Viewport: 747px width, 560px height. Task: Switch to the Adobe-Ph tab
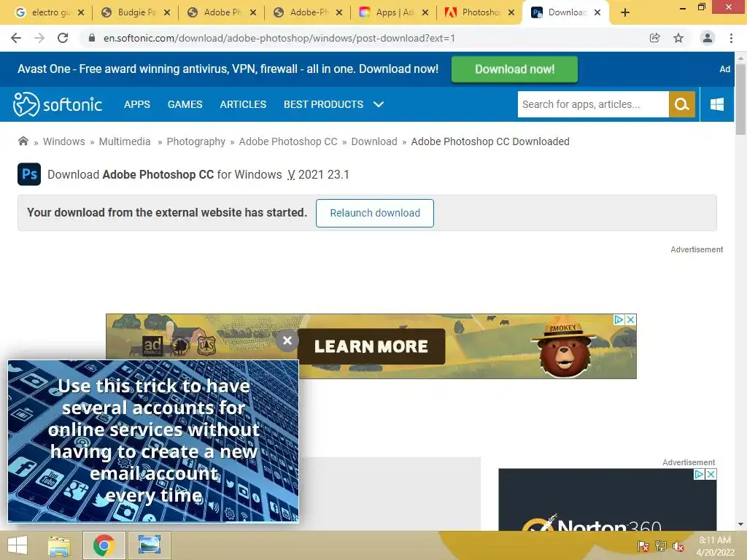pyautogui.click(x=303, y=12)
